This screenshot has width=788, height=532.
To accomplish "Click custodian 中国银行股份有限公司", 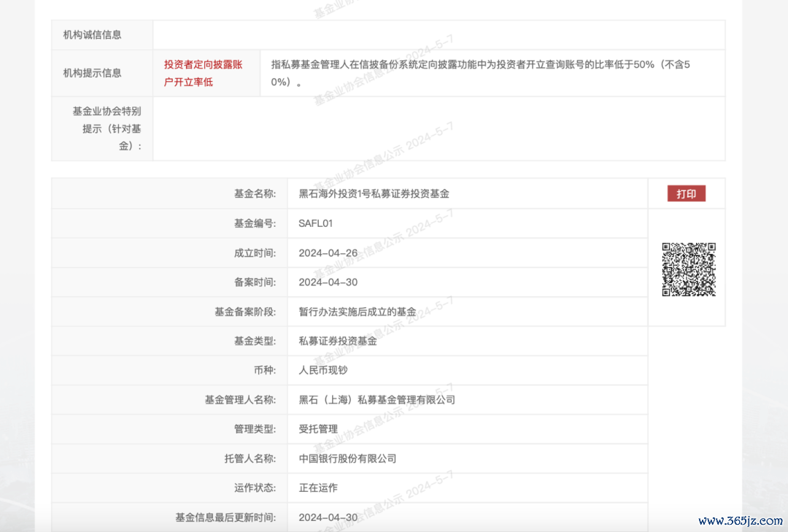I will coord(347,458).
